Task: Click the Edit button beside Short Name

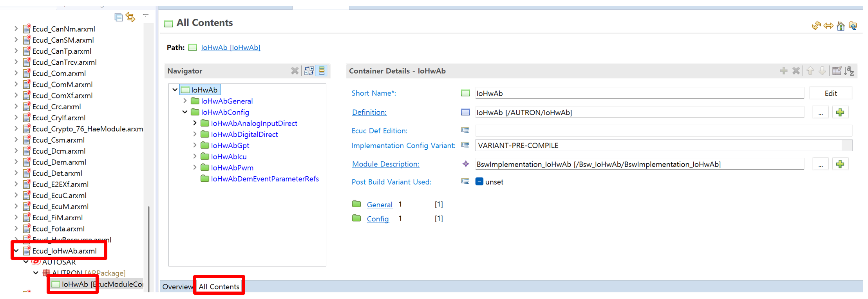Action: point(830,93)
